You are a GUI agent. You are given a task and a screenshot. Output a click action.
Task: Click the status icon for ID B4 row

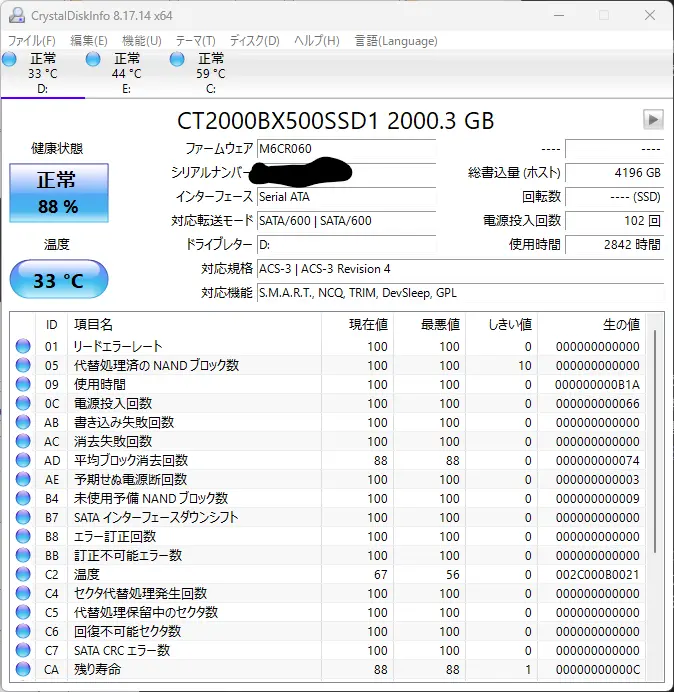click(23, 498)
